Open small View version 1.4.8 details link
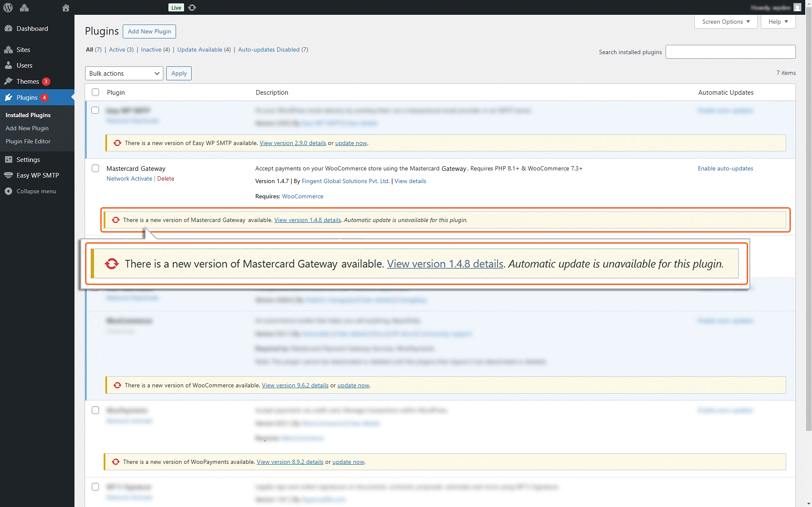 tap(308, 220)
